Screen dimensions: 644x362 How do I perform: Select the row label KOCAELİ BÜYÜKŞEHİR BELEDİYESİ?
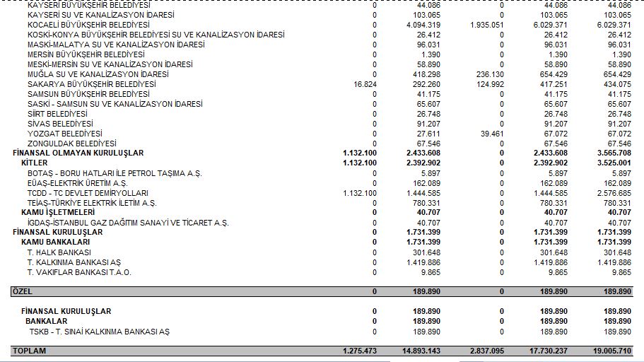[x=88, y=25]
